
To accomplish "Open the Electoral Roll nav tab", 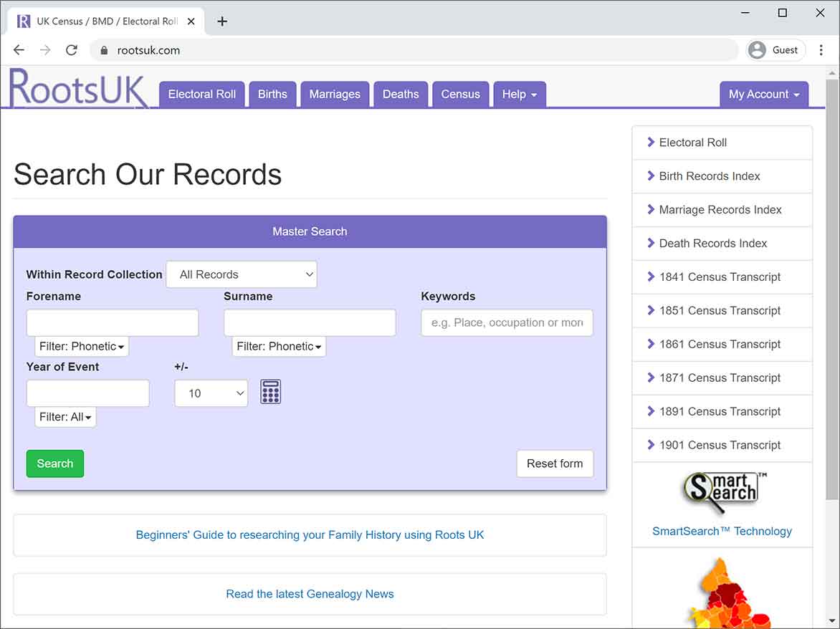I will (202, 95).
